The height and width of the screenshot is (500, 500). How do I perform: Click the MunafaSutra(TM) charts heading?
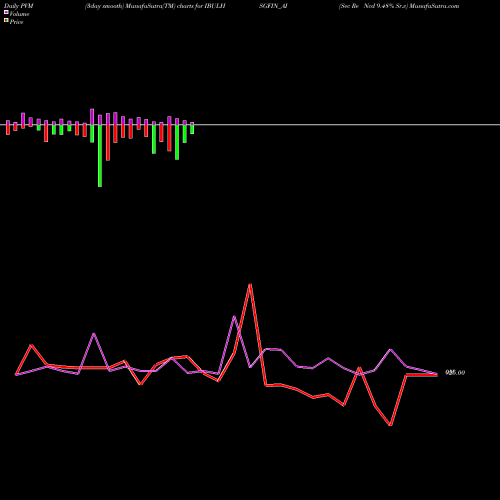pos(155,6)
